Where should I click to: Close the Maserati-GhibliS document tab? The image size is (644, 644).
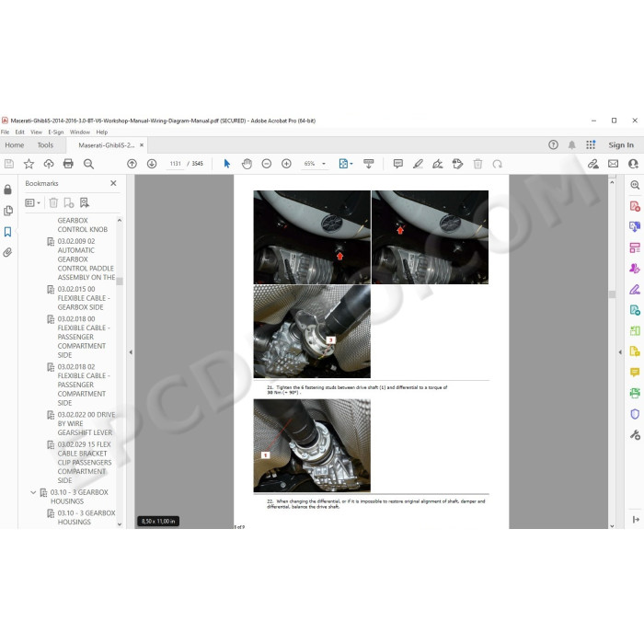pos(142,145)
